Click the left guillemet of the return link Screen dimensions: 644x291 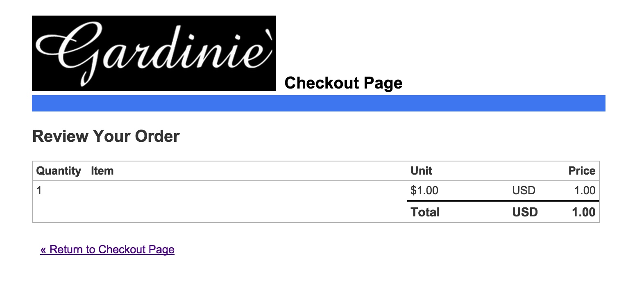(43, 250)
